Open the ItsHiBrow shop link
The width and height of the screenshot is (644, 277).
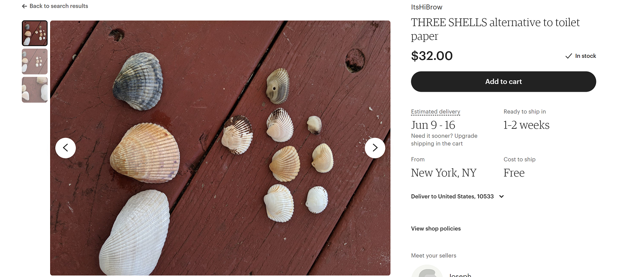pyautogui.click(x=426, y=7)
